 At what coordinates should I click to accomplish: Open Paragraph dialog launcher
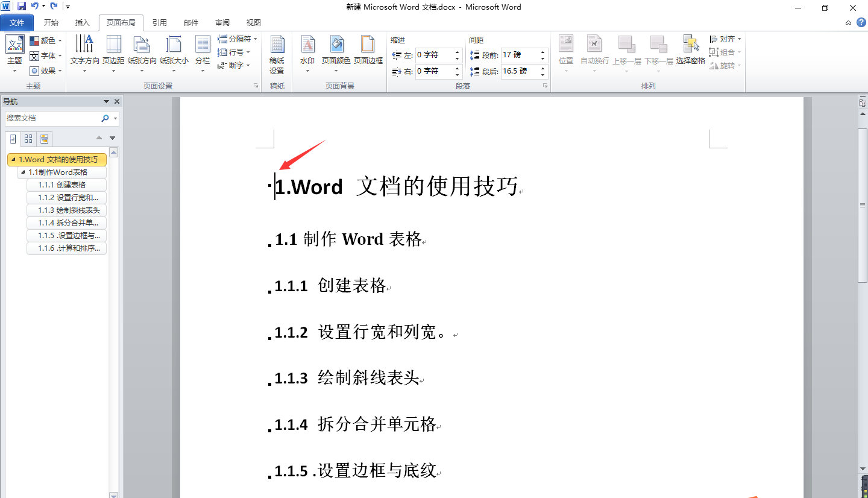545,86
